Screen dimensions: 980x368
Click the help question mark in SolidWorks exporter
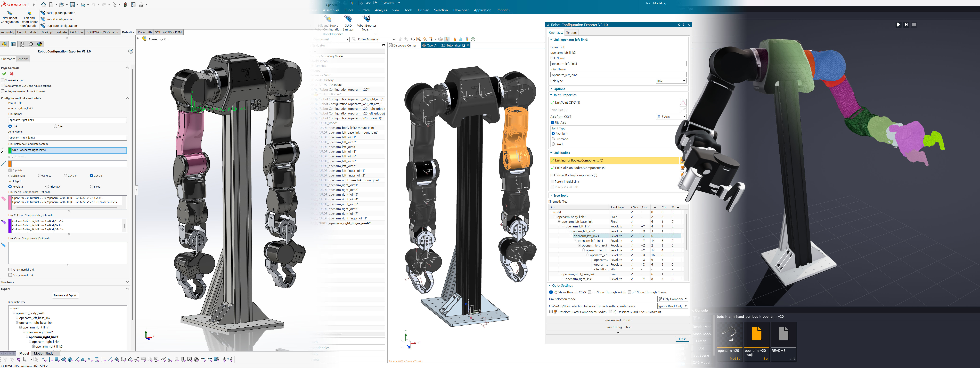coord(131,51)
